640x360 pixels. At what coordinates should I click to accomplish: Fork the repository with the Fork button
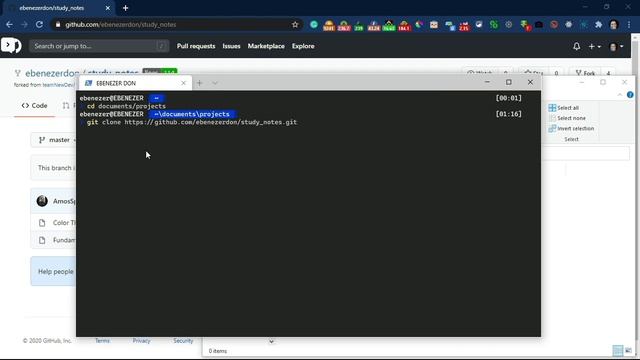[x=585, y=73]
